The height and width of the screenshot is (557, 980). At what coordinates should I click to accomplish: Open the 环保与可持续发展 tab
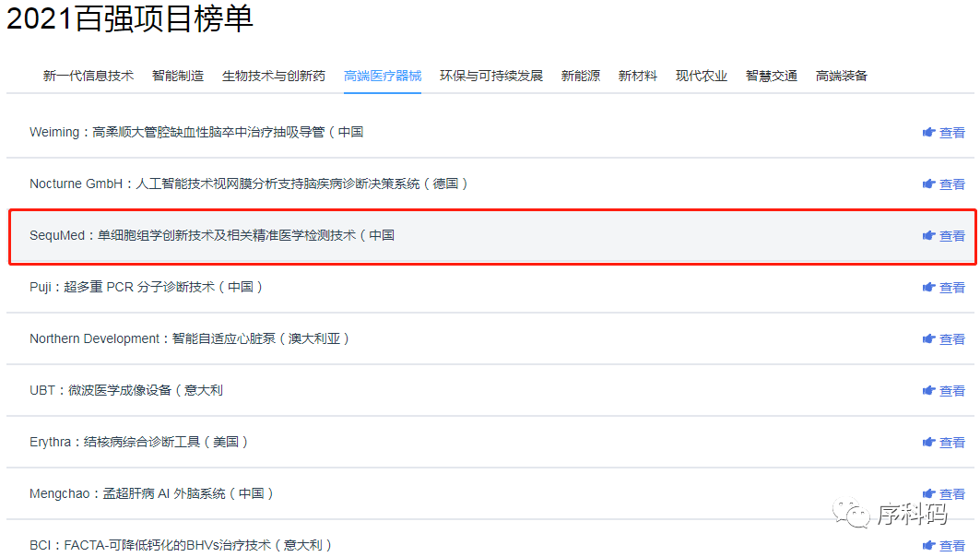coord(491,76)
